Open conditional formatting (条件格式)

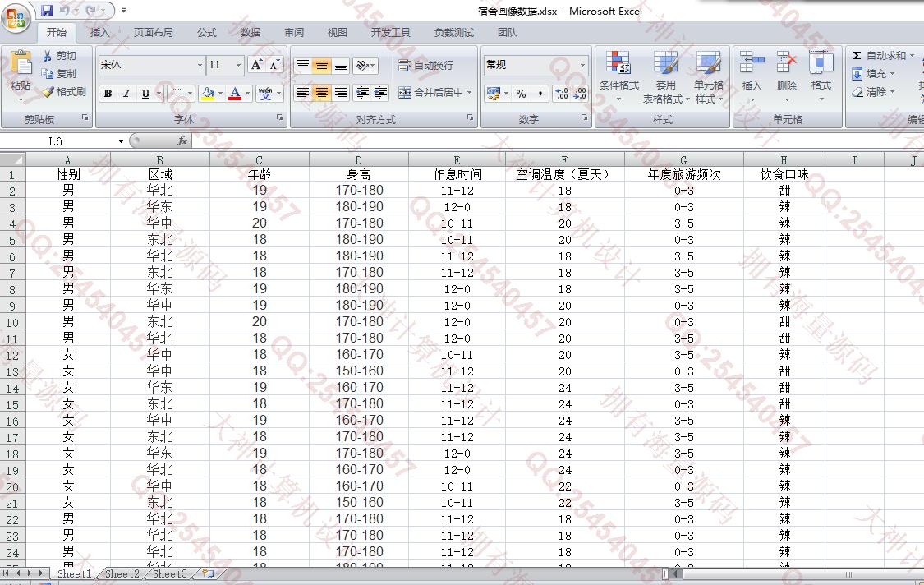(x=618, y=76)
